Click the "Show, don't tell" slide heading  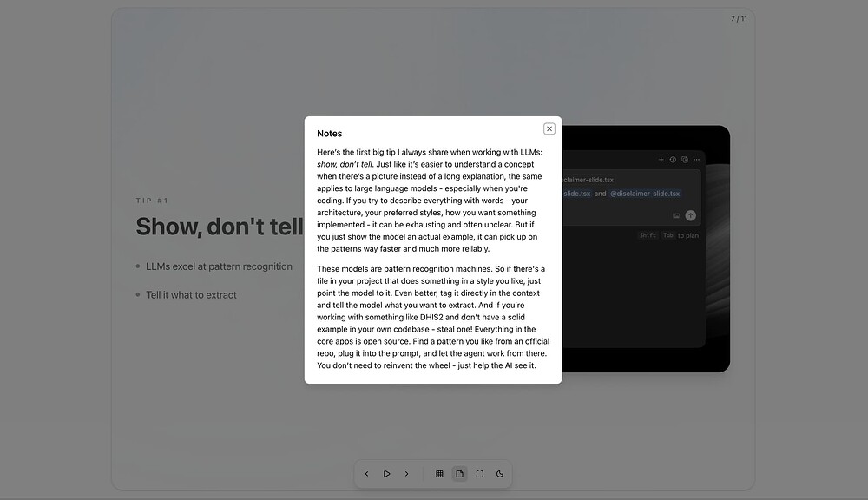click(x=219, y=227)
